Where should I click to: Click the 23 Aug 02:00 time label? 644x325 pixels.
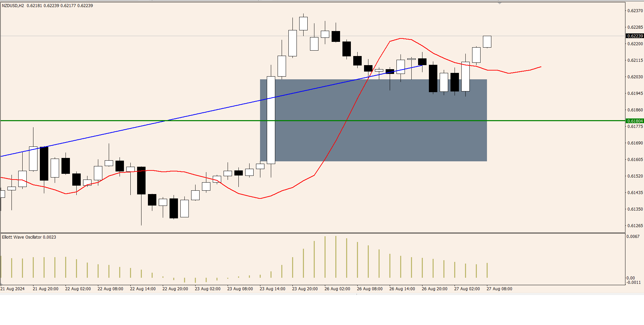[x=208, y=289]
